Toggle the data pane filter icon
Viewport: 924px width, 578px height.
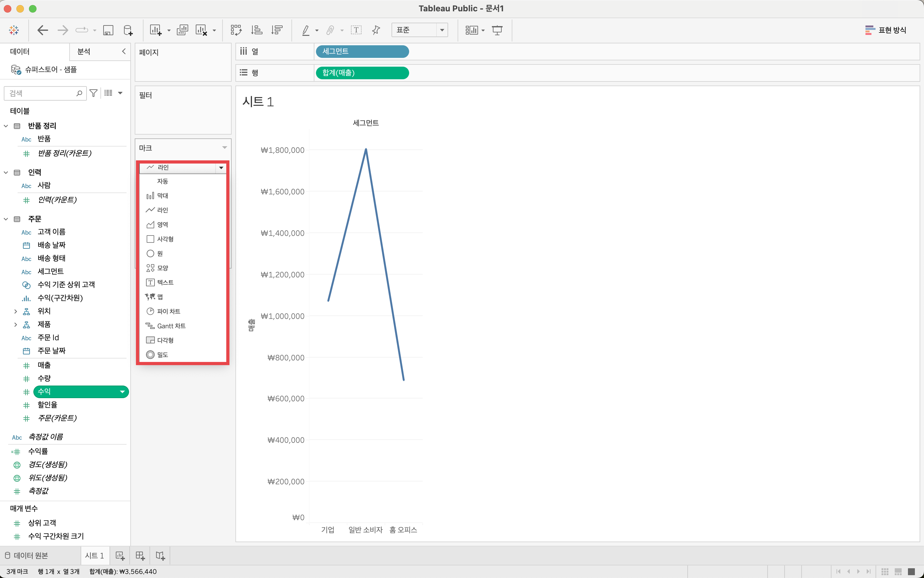coord(93,93)
